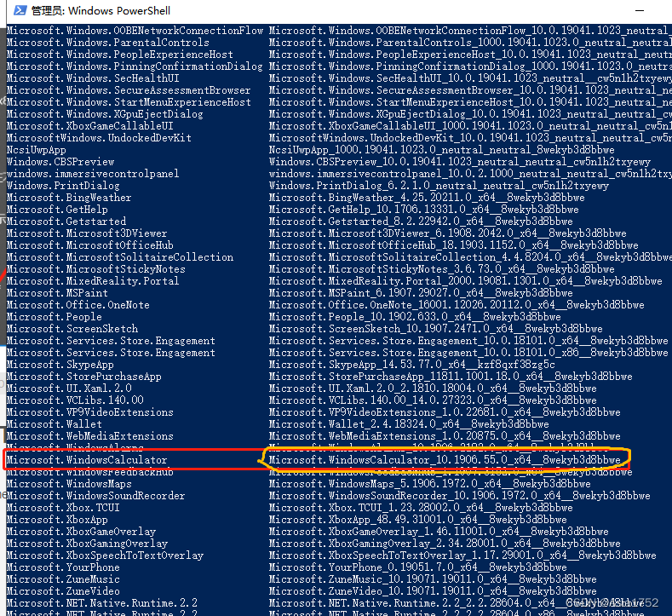Click Microsoft.Windows.SecHealthUI in the name column
Image resolution: width=672 pixels, height=616 pixels.
[x=93, y=78]
